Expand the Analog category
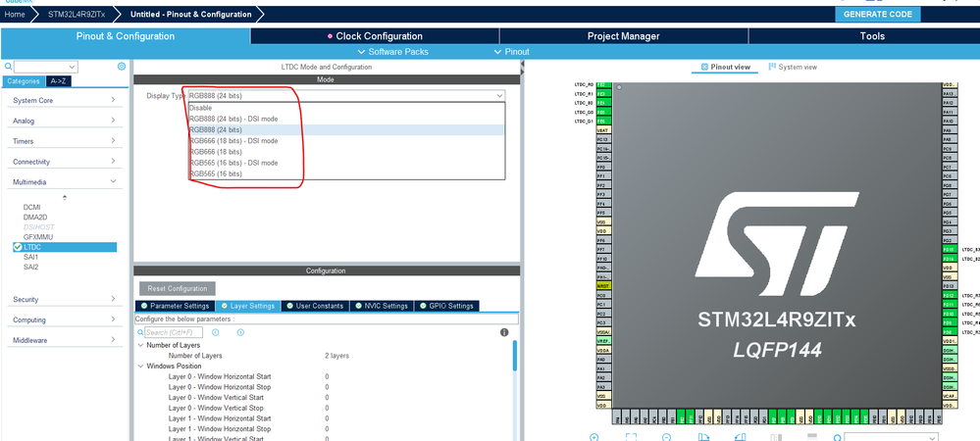The height and width of the screenshot is (441, 980). click(x=65, y=121)
